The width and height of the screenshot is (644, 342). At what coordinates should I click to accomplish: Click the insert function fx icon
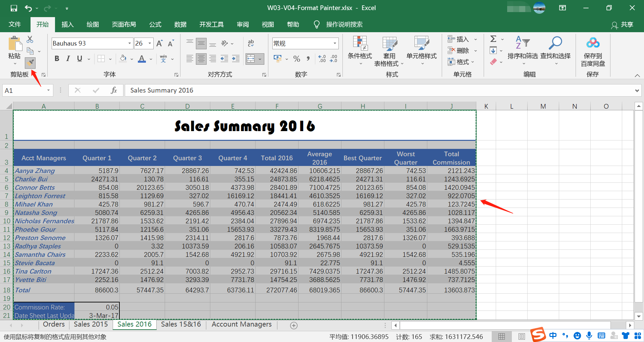pos(114,90)
